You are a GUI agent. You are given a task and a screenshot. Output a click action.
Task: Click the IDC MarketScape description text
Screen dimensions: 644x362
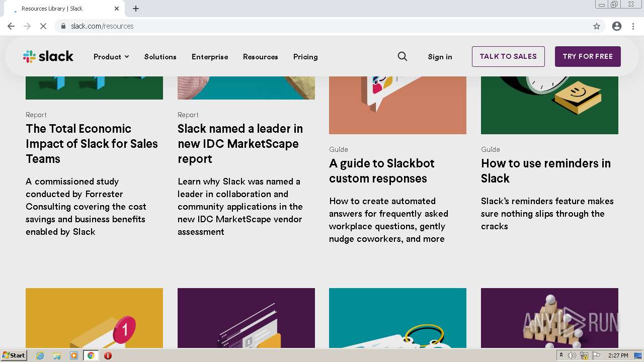click(x=240, y=207)
